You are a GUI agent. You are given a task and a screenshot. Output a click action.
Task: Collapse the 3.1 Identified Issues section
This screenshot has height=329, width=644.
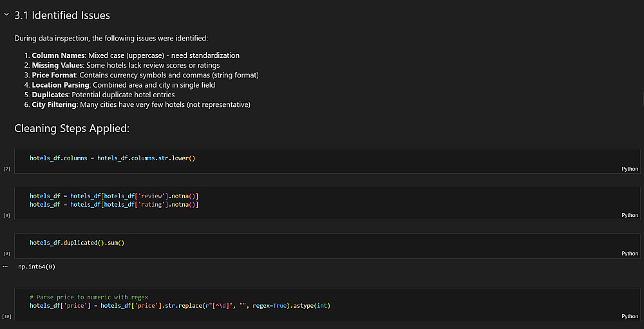6,15
